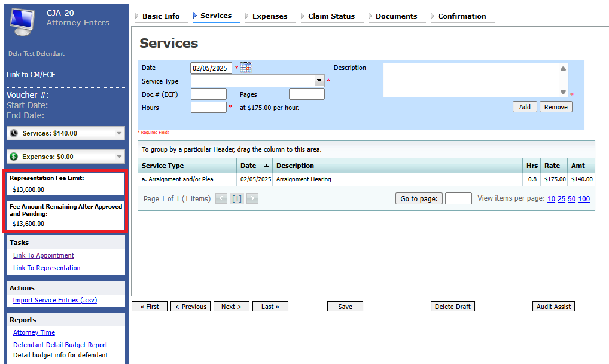Click the Delete Draft button

pyautogui.click(x=452, y=307)
